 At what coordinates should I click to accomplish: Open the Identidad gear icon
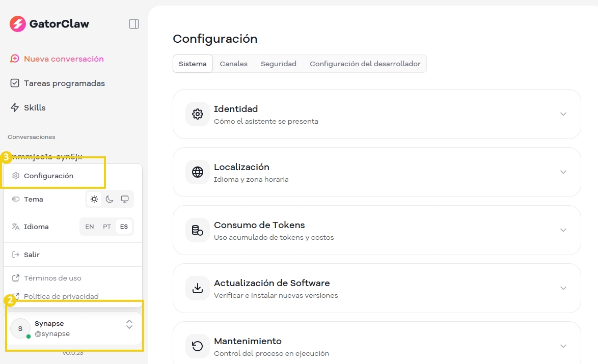pos(197,114)
